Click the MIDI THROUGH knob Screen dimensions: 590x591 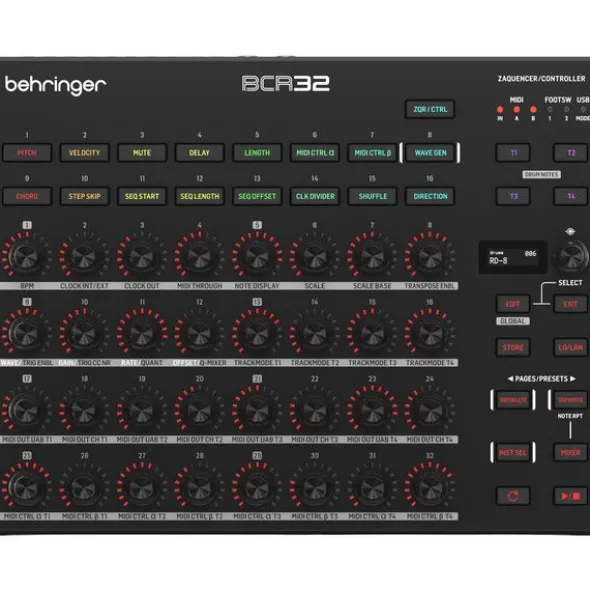tap(199, 257)
